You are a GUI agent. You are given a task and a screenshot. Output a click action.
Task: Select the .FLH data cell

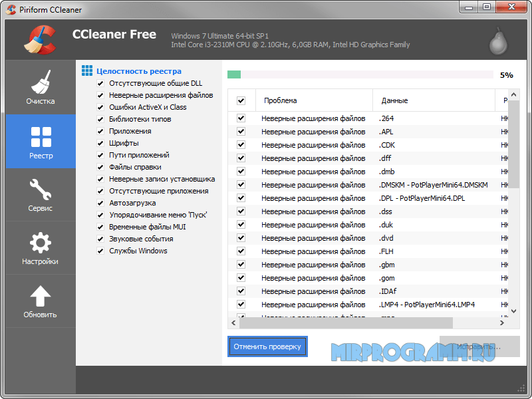[x=386, y=251]
